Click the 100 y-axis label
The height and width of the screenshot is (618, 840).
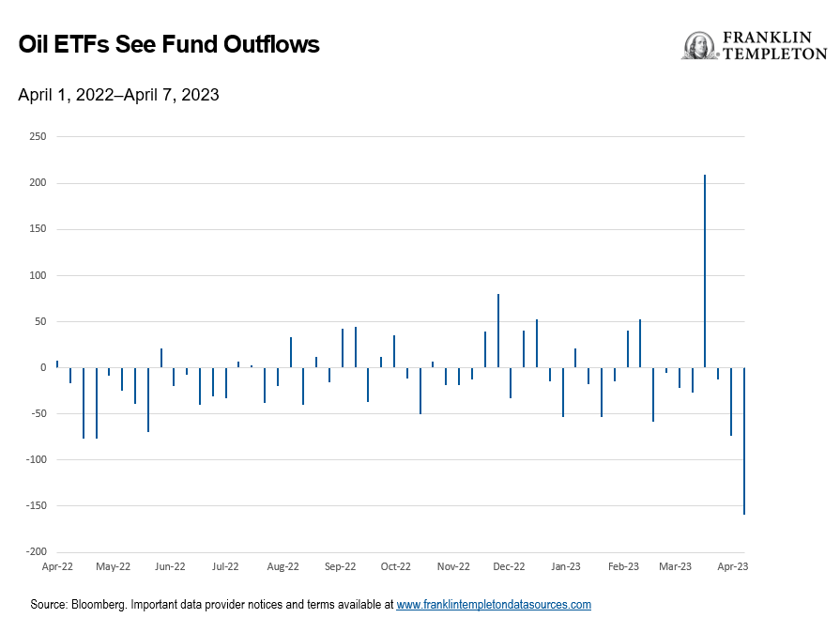(x=38, y=275)
